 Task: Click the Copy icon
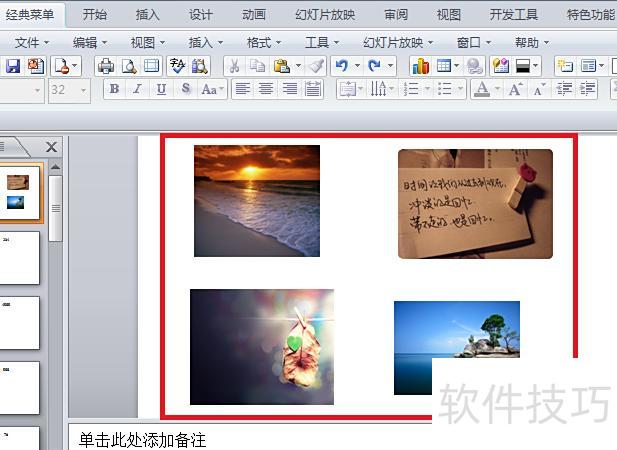coord(257,66)
